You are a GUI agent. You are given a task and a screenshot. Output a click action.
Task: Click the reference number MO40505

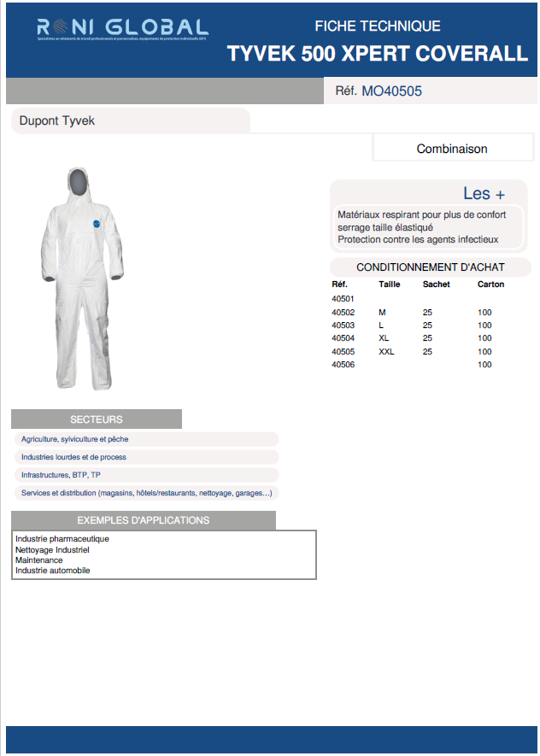point(391,91)
